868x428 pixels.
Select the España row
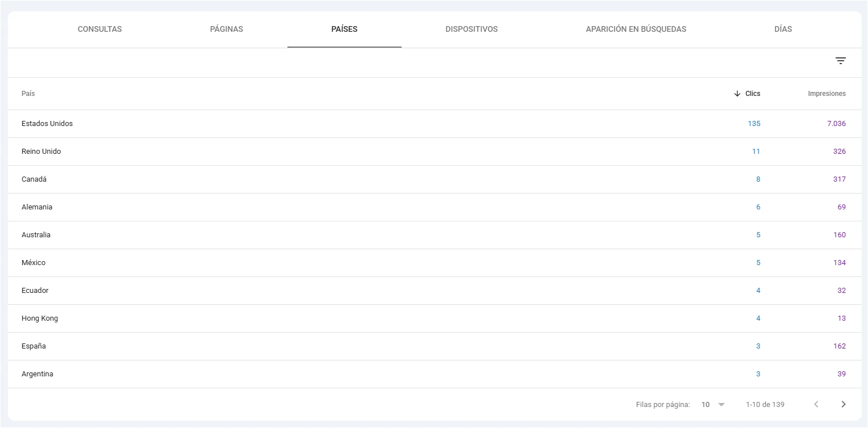(434, 346)
